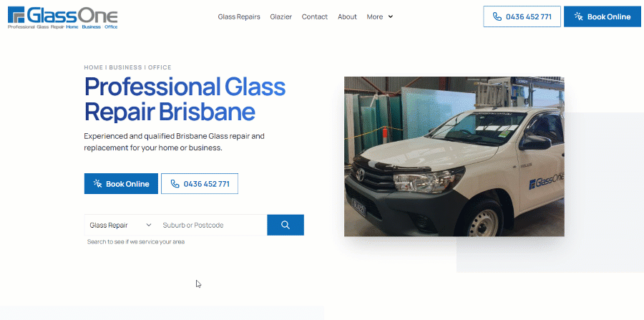Screen dimensions: 644x320
Task: Focus the Suburb or Postcode field
Action: [213, 225]
